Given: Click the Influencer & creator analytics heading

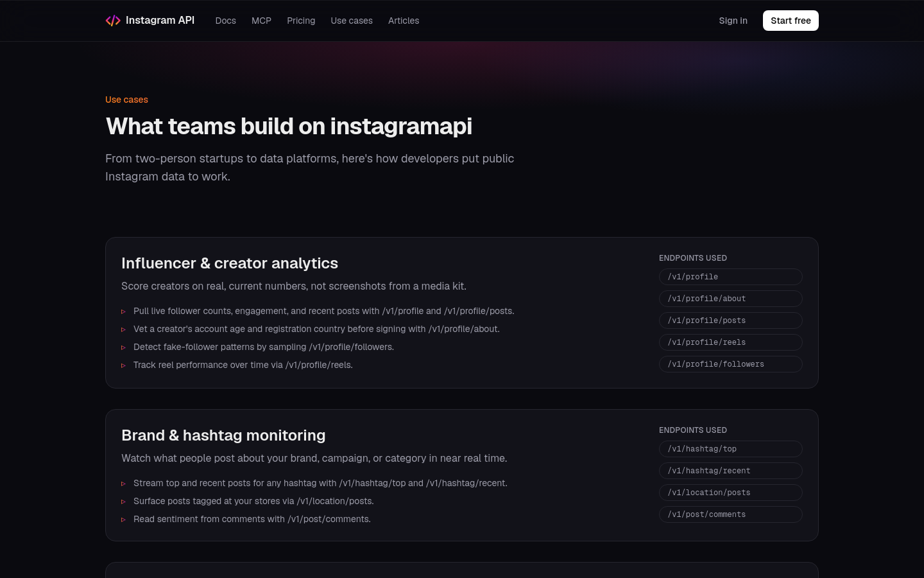Looking at the screenshot, I should coord(230,263).
